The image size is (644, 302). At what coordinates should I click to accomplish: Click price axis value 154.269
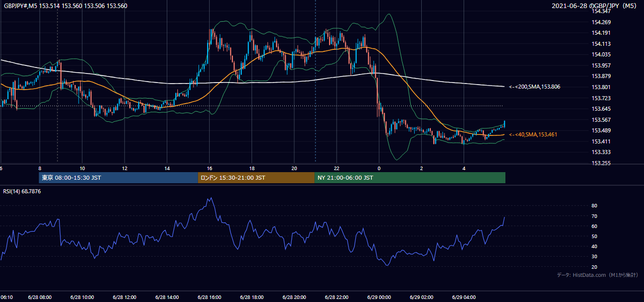tap(601, 22)
